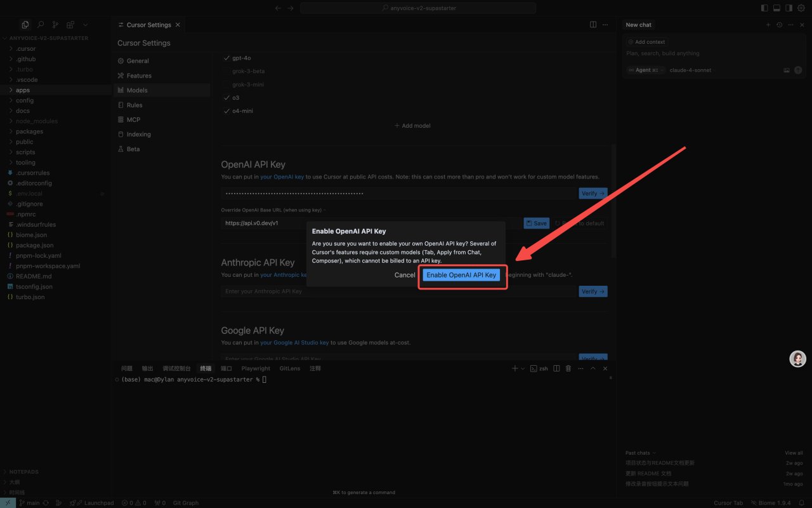Image resolution: width=812 pixels, height=508 pixels.
Task: Attach an image to the chat input
Action: [x=787, y=70]
